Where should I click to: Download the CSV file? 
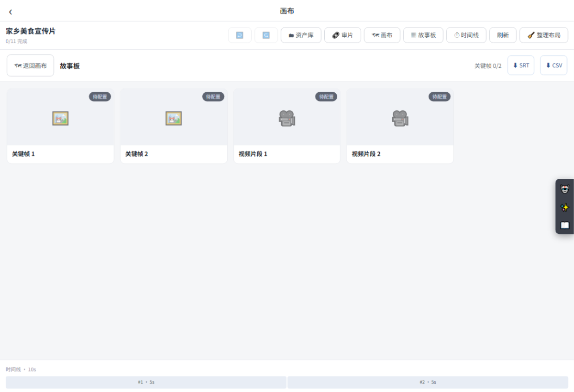click(554, 65)
